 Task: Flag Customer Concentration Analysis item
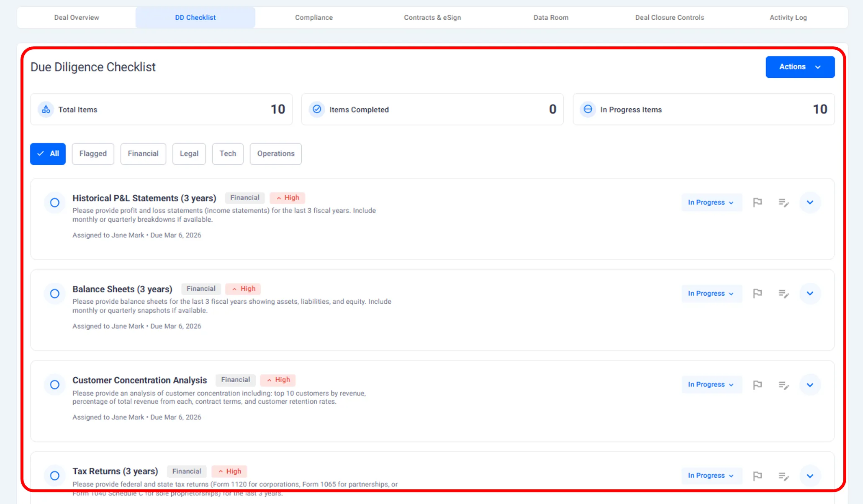(x=757, y=385)
